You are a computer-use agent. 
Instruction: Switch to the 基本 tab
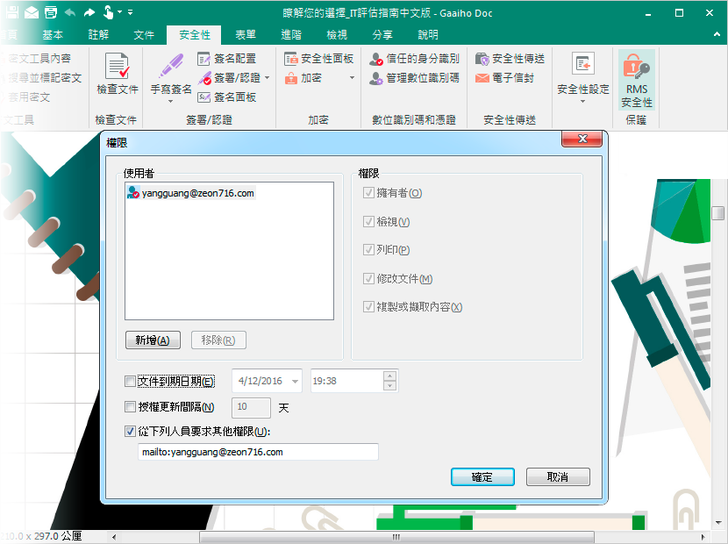[52, 35]
